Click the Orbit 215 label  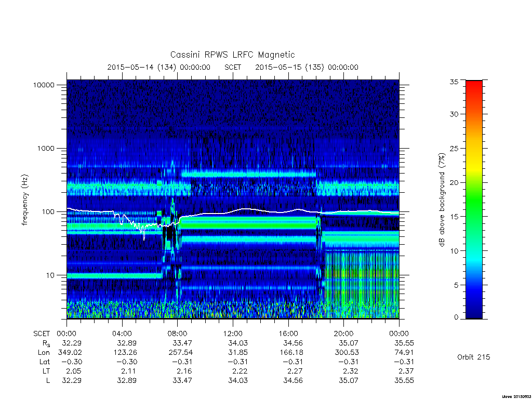tap(473, 357)
